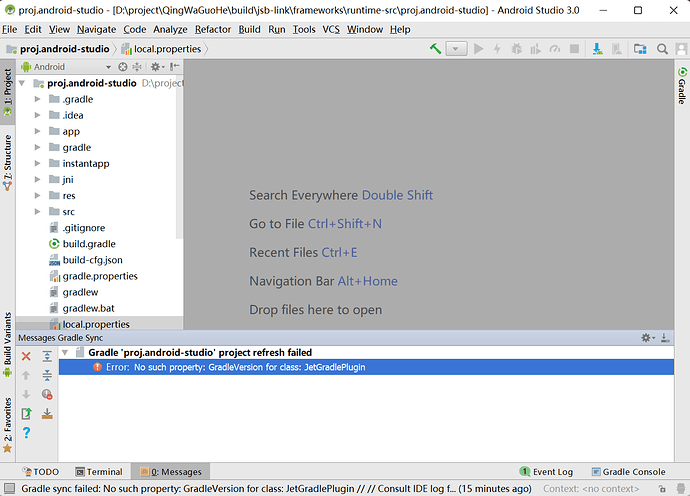Click the Run with Coverage icon
This screenshot has width=690, height=496.
pyautogui.click(x=536, y=48)
